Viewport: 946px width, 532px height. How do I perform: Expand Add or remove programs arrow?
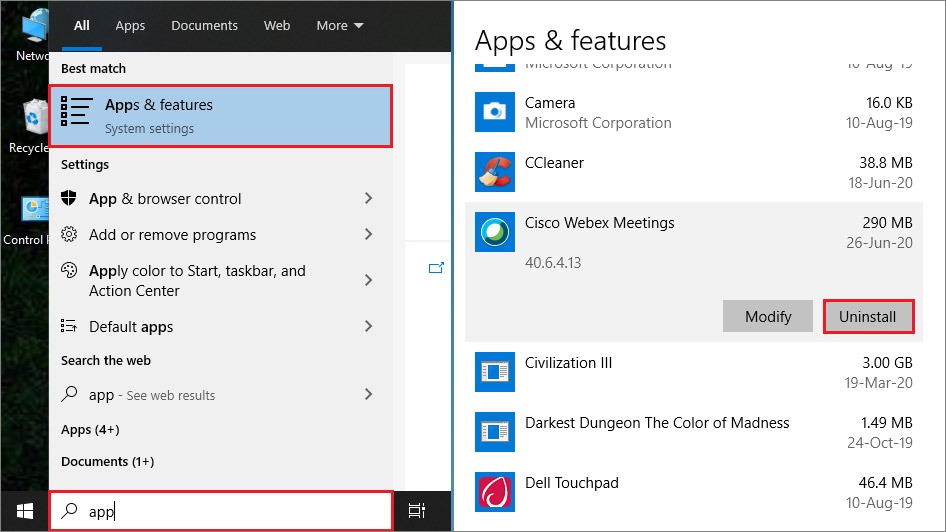(x=369, y=234)
